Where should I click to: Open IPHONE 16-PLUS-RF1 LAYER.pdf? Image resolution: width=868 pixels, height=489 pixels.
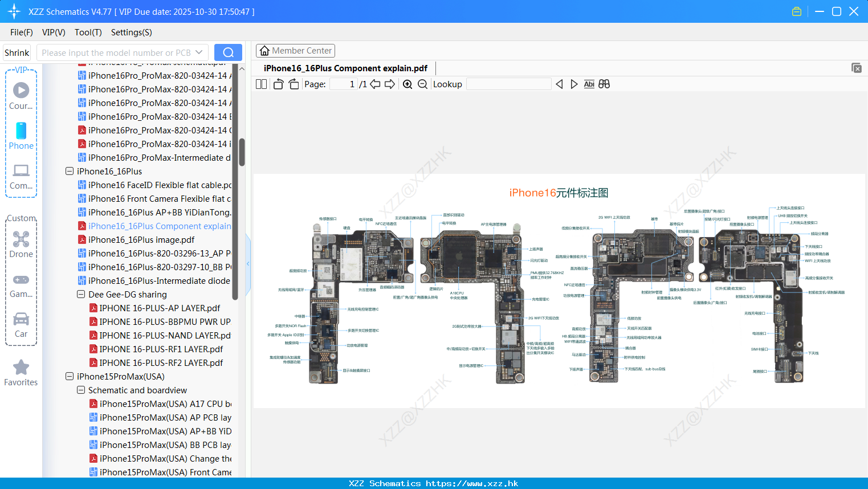coord(156,349)
